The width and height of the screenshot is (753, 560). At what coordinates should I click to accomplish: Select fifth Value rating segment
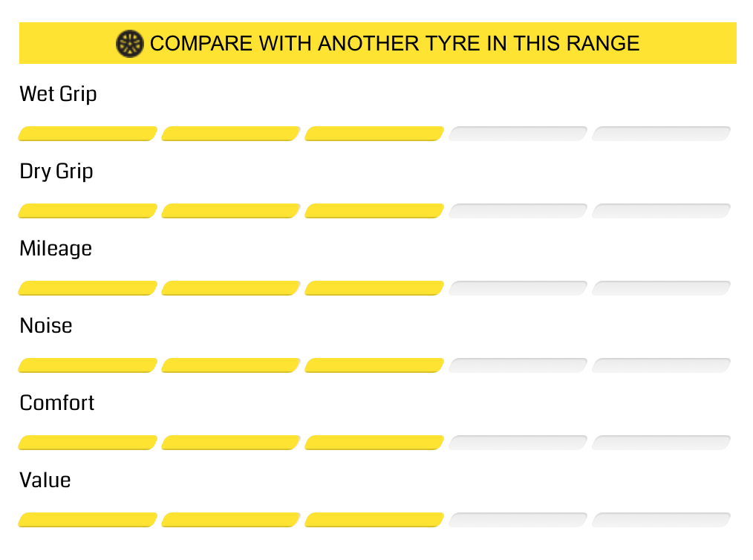(661, 520)
